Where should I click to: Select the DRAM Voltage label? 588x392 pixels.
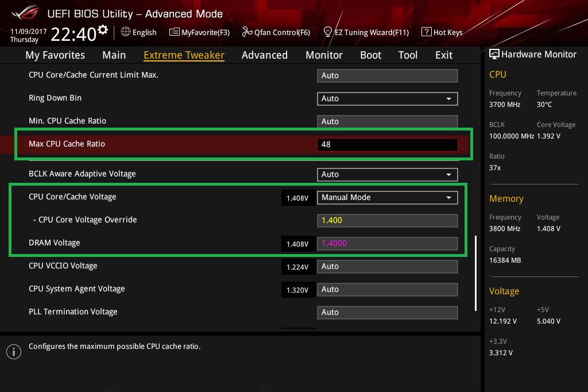[55, 243]
